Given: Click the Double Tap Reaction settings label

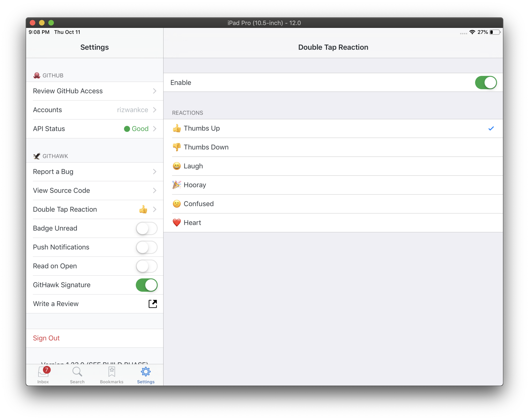Looking at the screenshot, I should pos(65,209).
